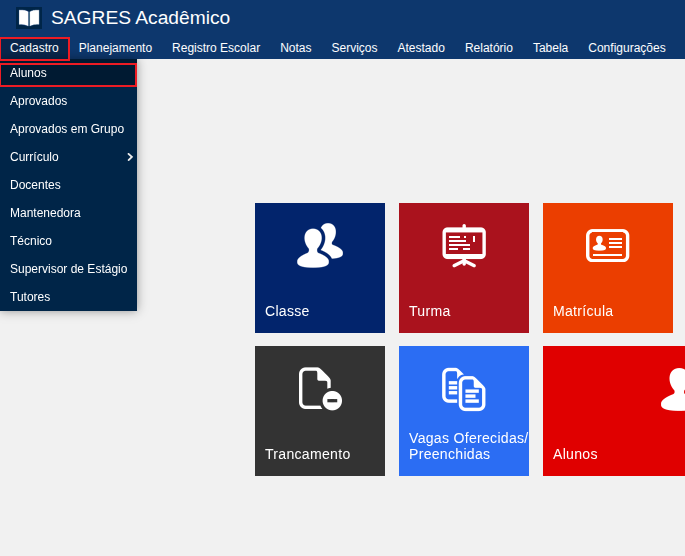Open the Registro Escolar menu
Screen dimensions: 685x556
pos(216,48)
